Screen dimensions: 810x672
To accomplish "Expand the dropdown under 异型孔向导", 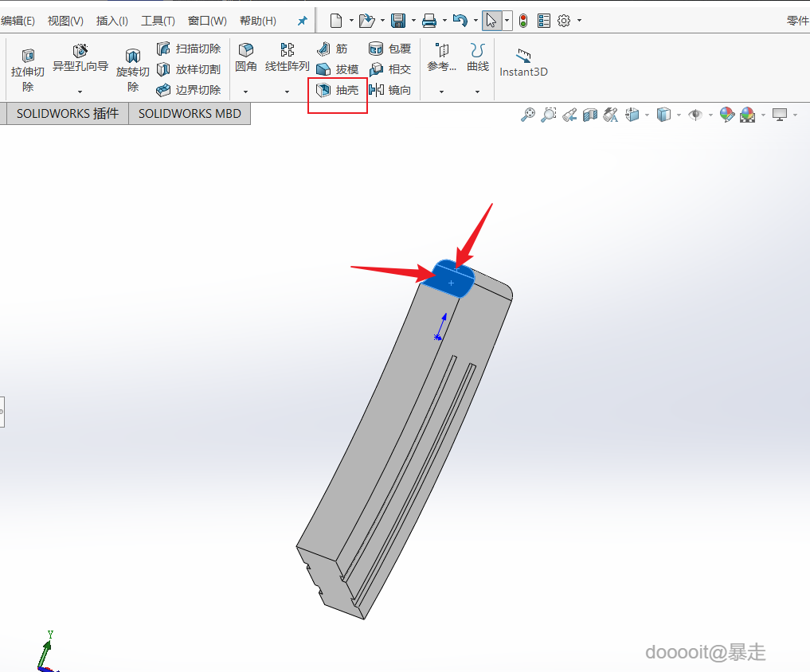I will pos(80,92).
